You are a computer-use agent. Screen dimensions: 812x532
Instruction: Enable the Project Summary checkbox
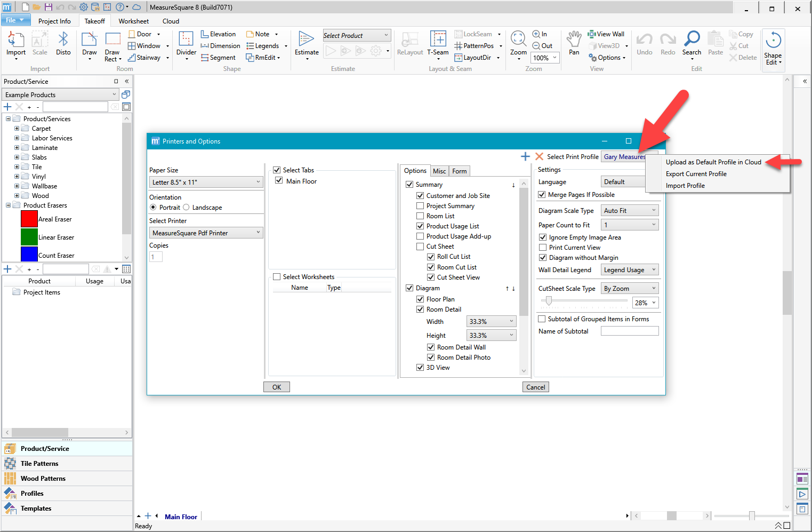point(420,206)
